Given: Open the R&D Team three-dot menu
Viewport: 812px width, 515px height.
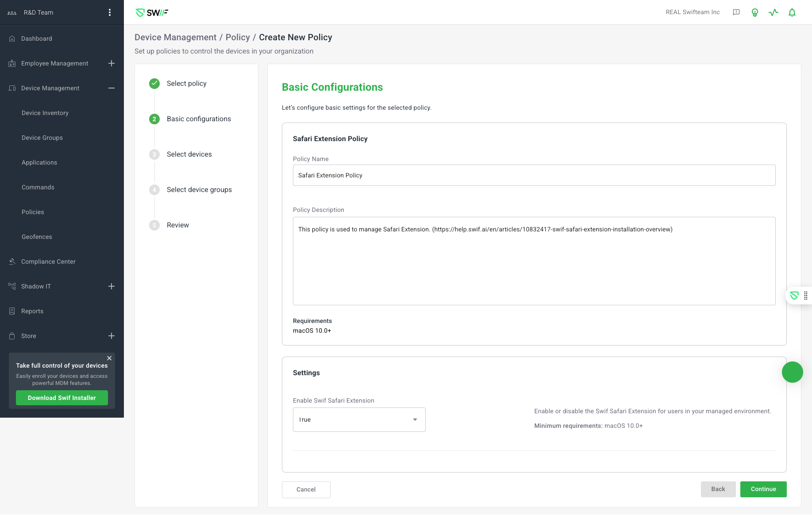Looking at the screenshot, I should pyautogui.click(x=110, y=12).
